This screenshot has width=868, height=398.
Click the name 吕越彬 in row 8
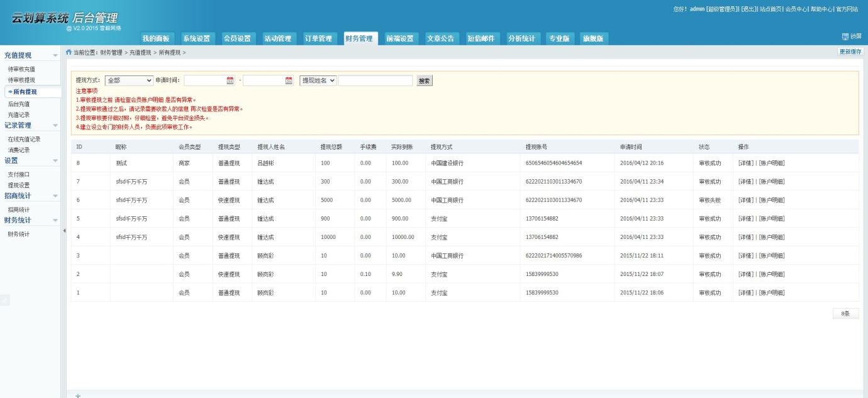click(267, 163)
